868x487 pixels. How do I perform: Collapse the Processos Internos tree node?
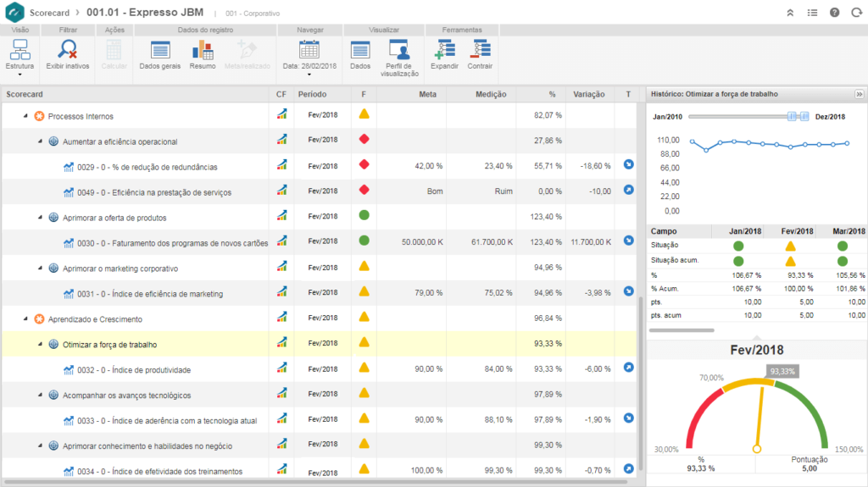pyautogui.click(x=25, y=116)
